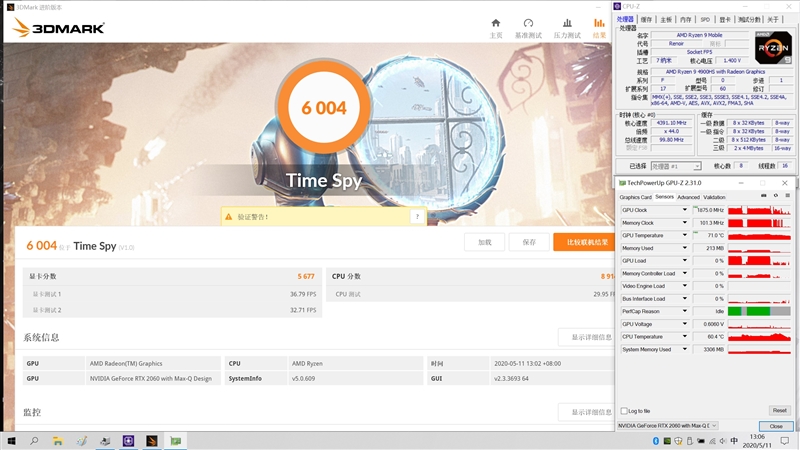Open GPU selection dropdown in GPU-Z
Image resolution: width=800 pixels, height=450 pixels.
(x=667, y=426)
